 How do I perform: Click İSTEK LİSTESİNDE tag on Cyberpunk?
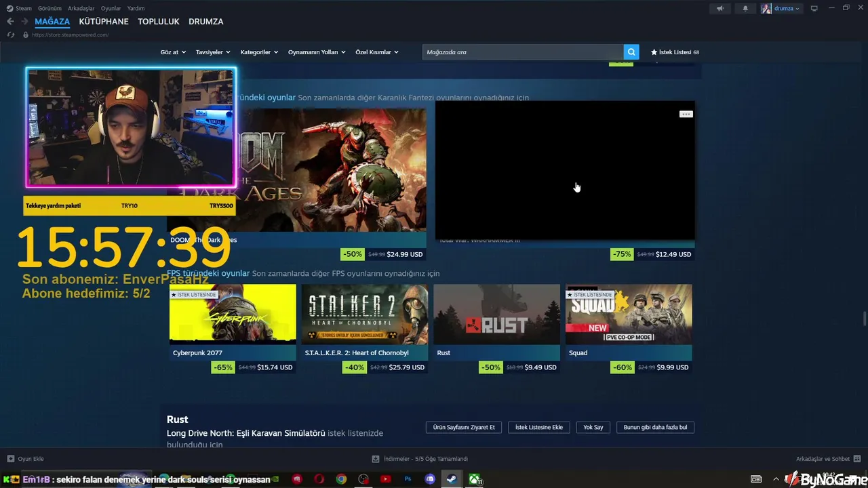193,295
